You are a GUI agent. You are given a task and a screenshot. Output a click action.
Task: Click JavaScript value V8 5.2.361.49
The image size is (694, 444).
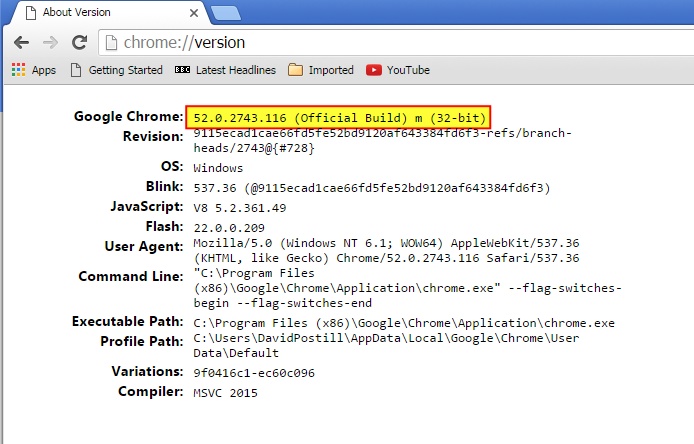(x=240, y=208)
